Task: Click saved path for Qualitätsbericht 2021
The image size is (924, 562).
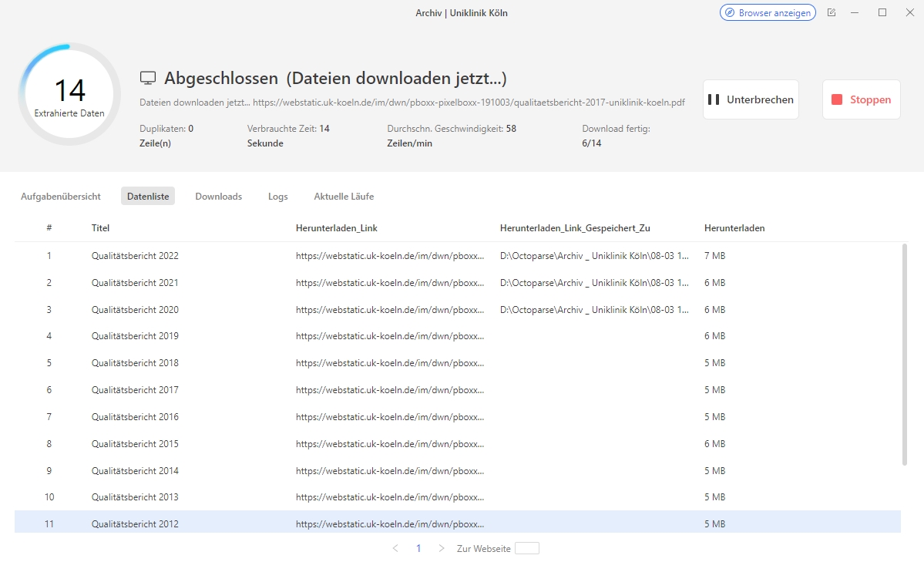Action: click(x=594, y=283)
